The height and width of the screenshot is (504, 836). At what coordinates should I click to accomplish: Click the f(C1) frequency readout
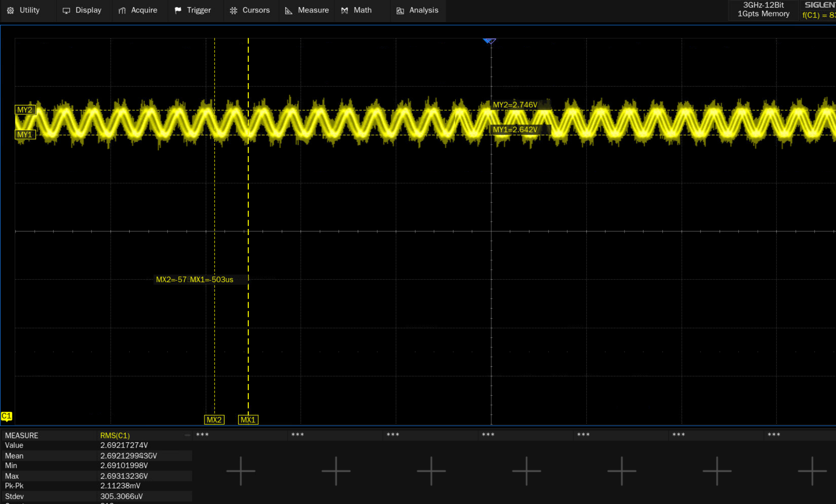pos(819,15)
